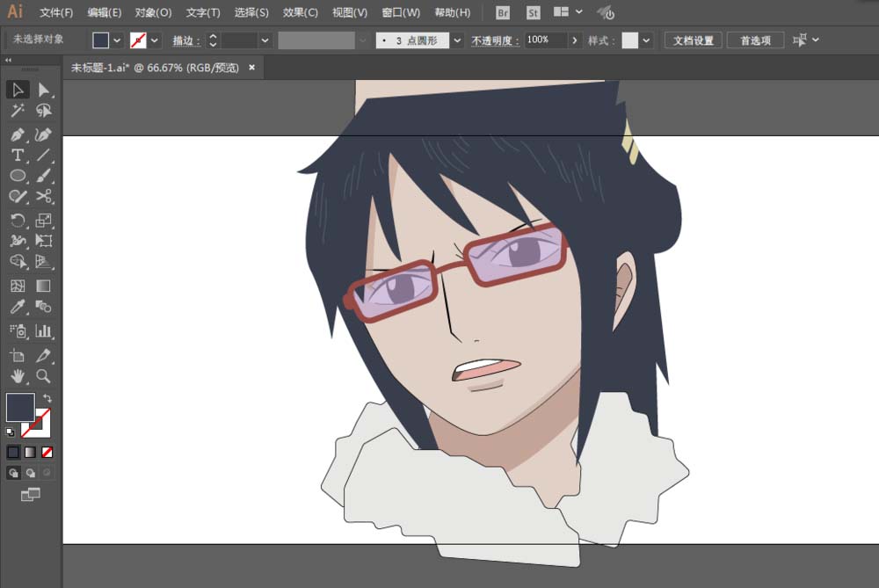
Task: Adjust stroke weight stepper arrows
Action: tap(213, 40)
